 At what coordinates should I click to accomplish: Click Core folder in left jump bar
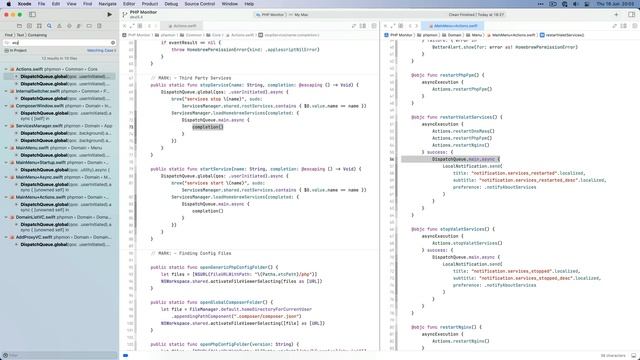[x=214, y=35]
